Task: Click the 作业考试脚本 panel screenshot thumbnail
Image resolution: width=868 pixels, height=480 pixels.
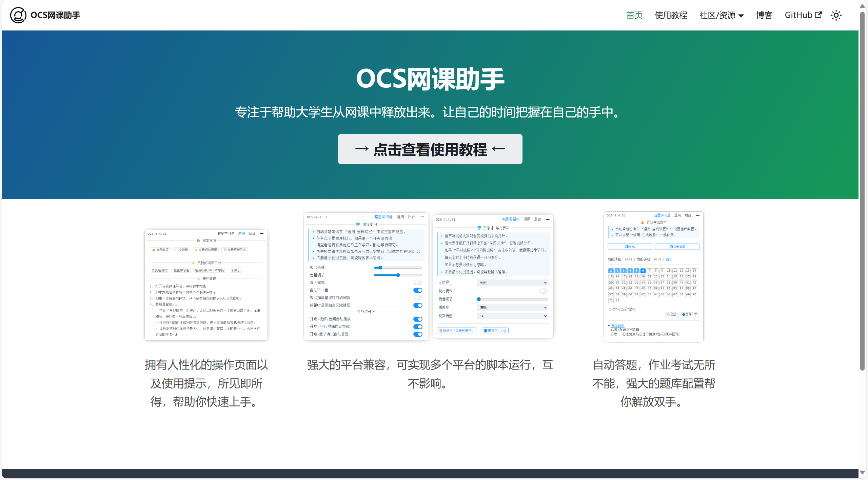Action: click(x=653, y=277)
